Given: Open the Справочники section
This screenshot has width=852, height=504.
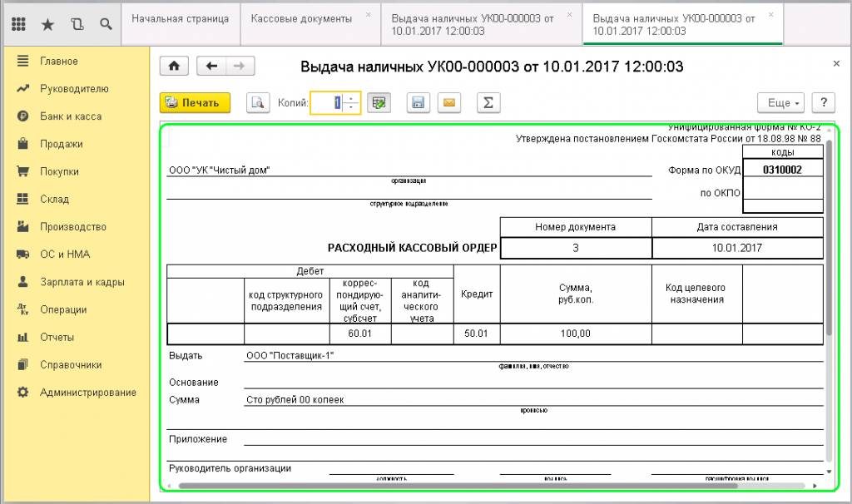Looking at the screenshot, I should 71,365.
